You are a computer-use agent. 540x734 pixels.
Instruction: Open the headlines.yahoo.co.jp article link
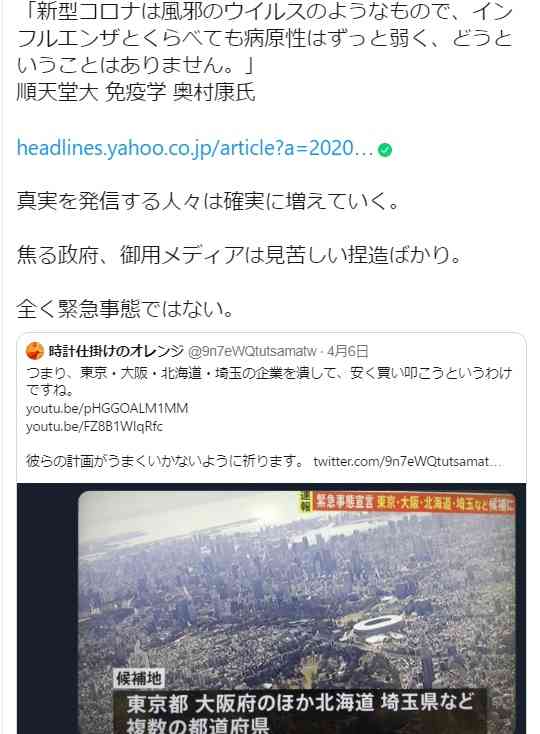pos(195,149)
